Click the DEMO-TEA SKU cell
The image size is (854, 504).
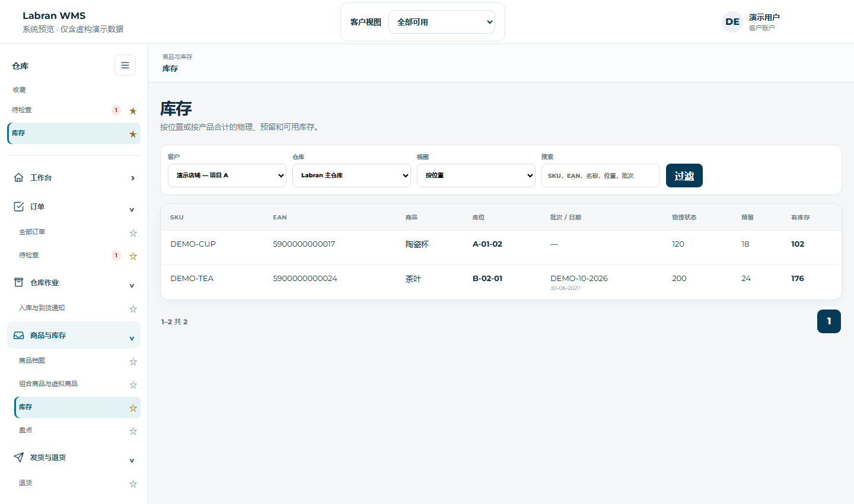pyautogui.click(x=192, y=278)
